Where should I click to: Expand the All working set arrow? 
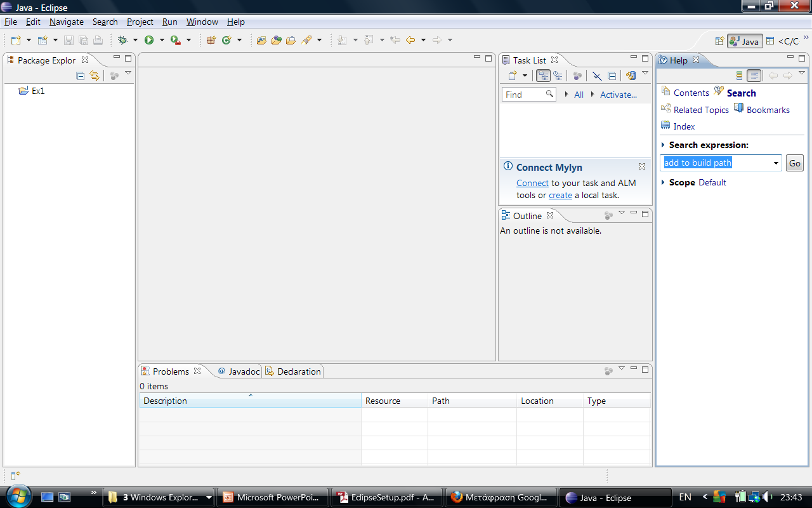pos(566,95)
